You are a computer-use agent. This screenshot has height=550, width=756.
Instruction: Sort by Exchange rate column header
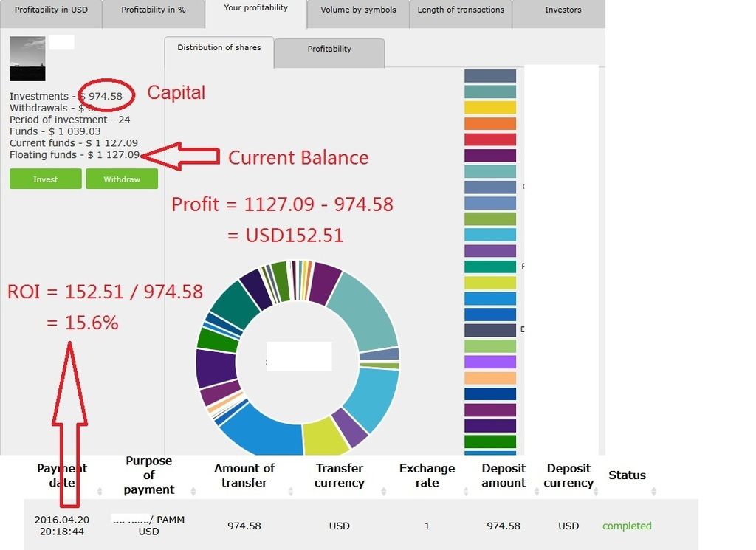[x=427, y=475]
